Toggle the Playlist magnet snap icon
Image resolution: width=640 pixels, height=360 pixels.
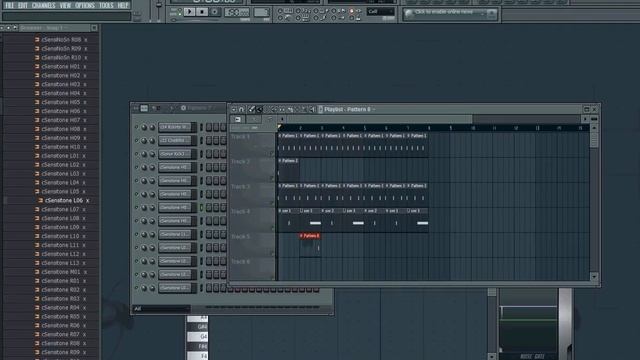click(x=242, y=109)
